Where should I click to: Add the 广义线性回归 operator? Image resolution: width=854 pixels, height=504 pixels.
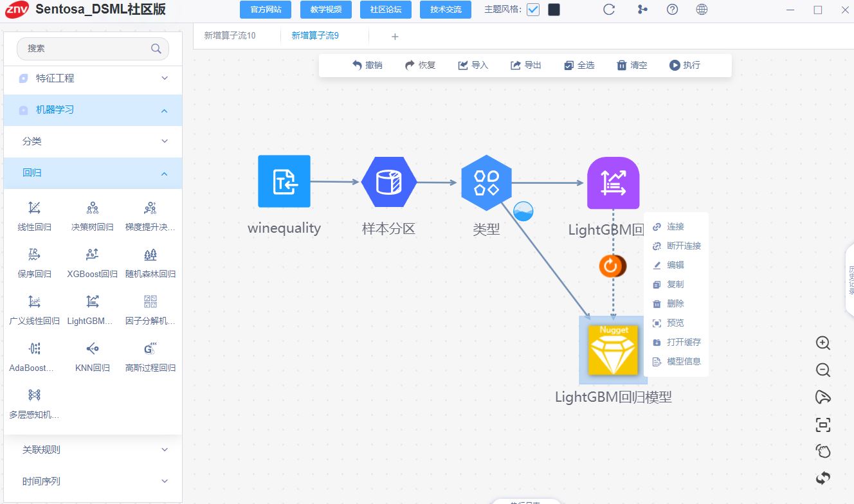pyautogui.click(x=35, y=310)
